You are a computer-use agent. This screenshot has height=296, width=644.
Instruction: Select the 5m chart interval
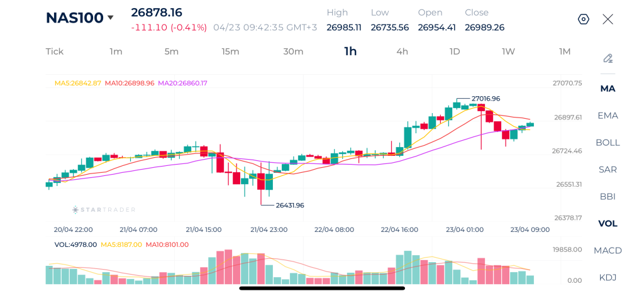[172, 52]
